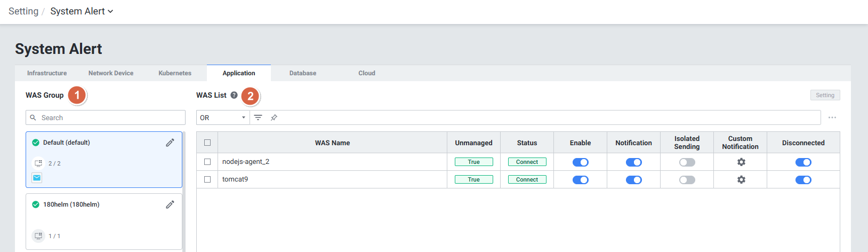Check the tomcat9 row checkbox
868x252 pixels.
(x=207, y=179)
